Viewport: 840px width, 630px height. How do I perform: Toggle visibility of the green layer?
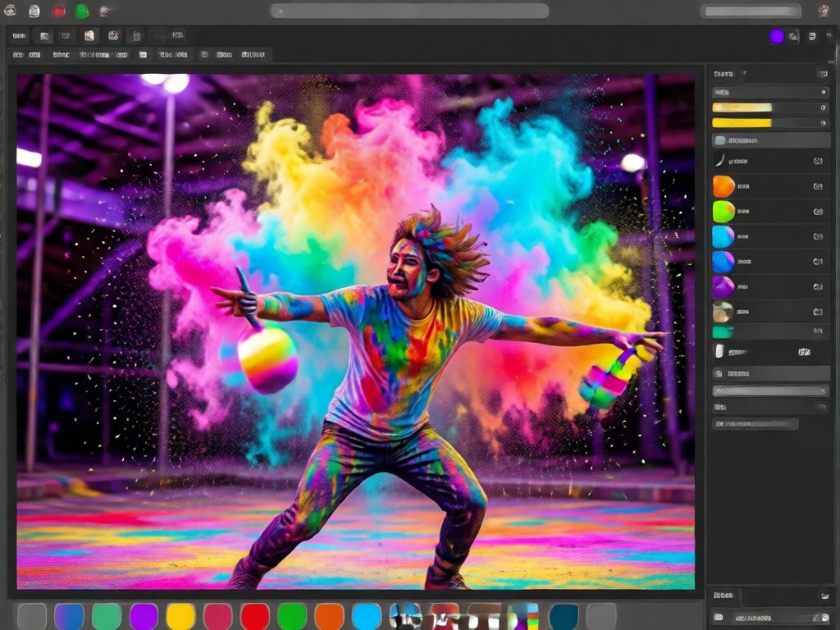[818, 212]
